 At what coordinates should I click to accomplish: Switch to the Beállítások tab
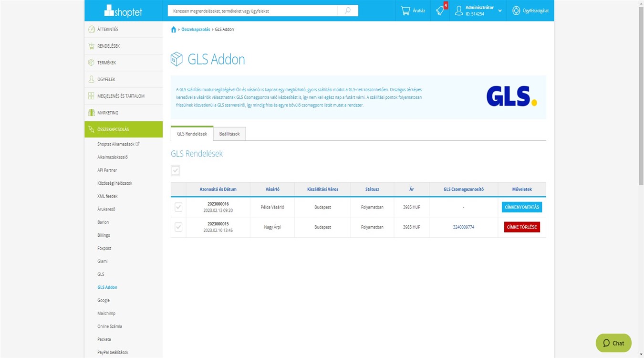pyautogui.click(x=229, y=134)
